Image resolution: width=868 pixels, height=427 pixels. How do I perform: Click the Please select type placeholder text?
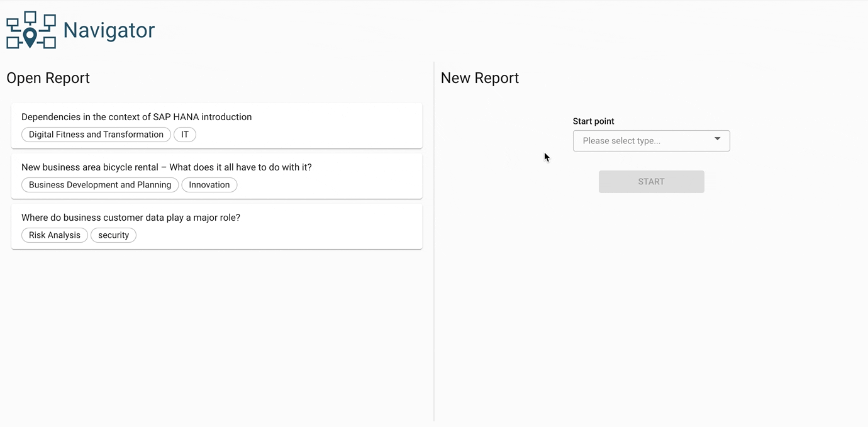(x=621, y=141)
